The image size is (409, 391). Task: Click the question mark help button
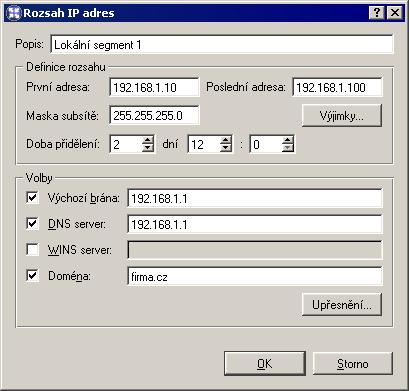pos(377,13)
